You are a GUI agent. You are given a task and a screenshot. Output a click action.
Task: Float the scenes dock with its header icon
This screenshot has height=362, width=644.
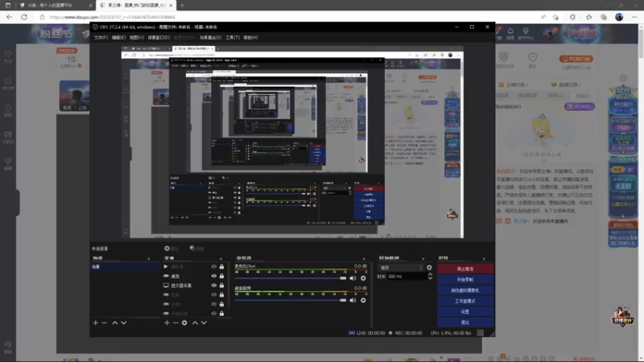pos(149,258)
